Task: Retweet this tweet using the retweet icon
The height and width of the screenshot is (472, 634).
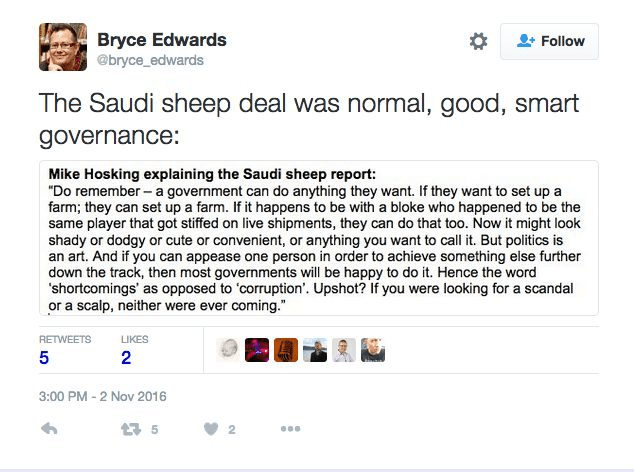Action: (x=130, y=429)
